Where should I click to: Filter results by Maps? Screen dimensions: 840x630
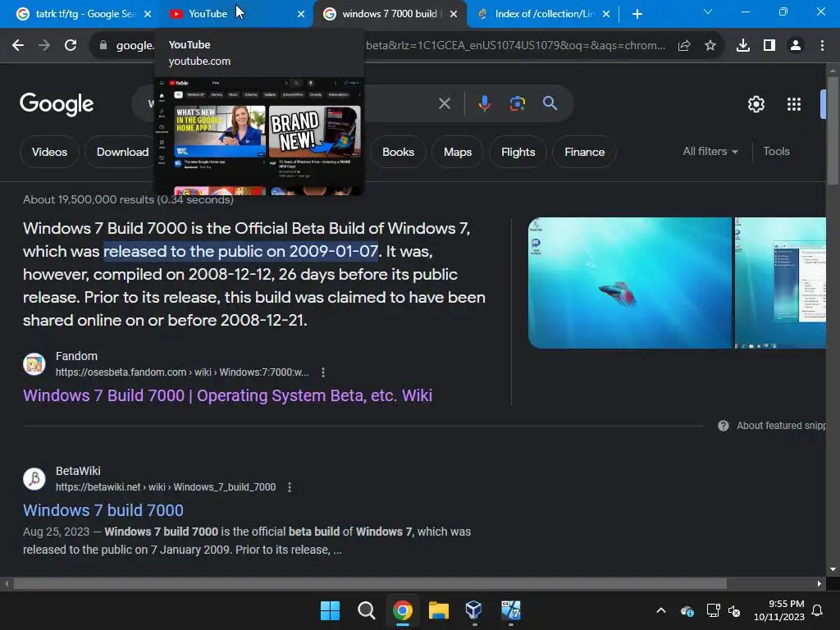(x=458, y=152)
